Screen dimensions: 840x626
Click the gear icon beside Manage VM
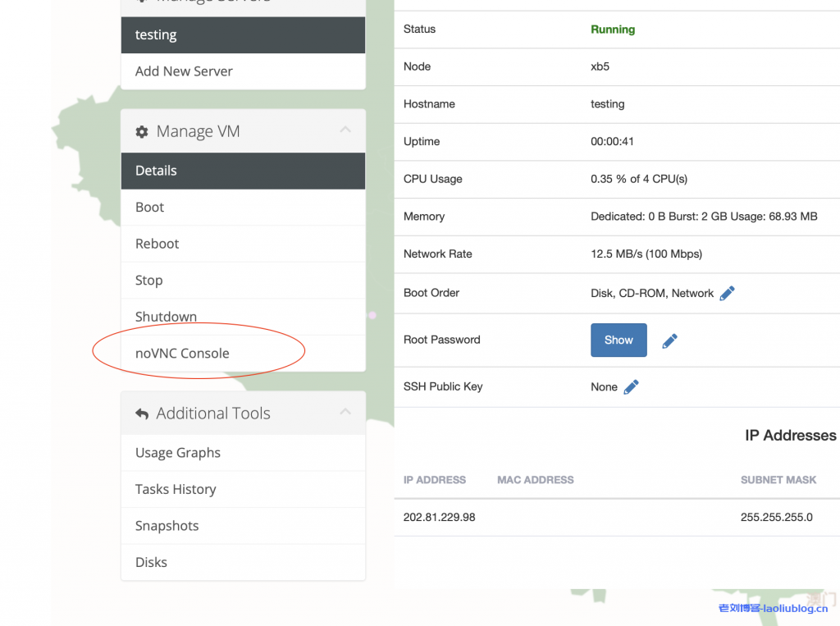point(141,130)
